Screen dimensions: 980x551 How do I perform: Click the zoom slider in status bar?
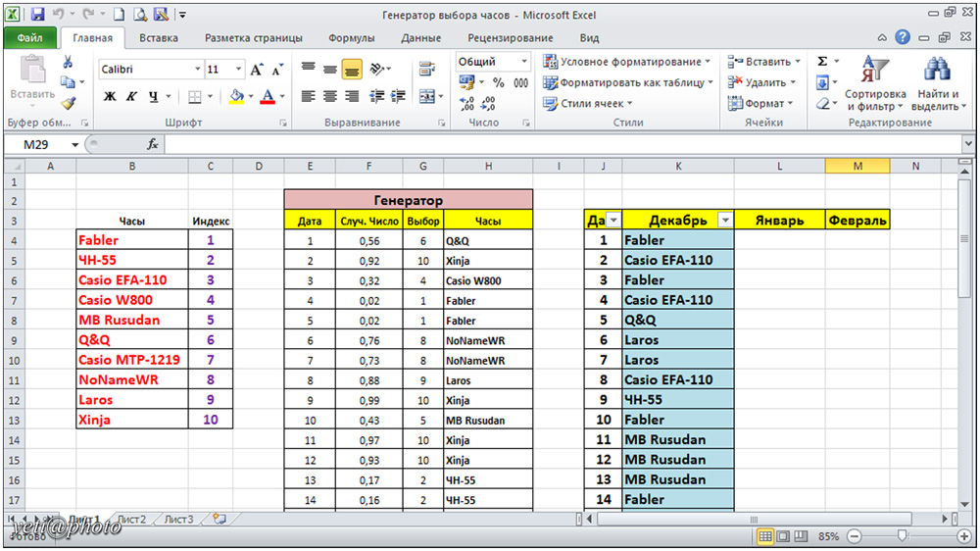(x=902, y=536)
